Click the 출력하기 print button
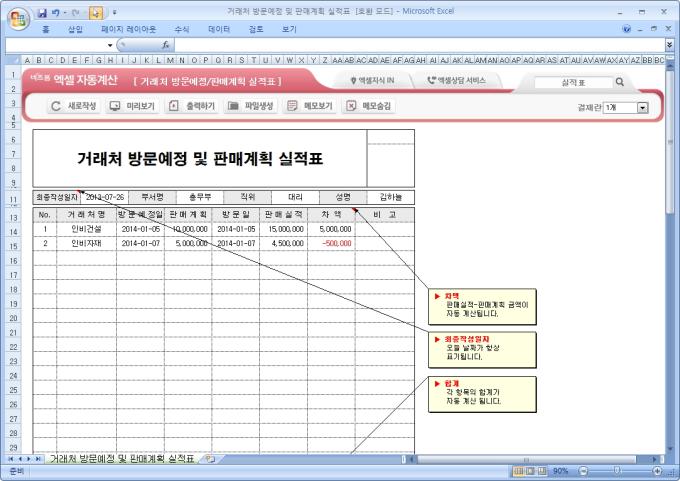Screen dimensions: 680x481 (192, 106)
